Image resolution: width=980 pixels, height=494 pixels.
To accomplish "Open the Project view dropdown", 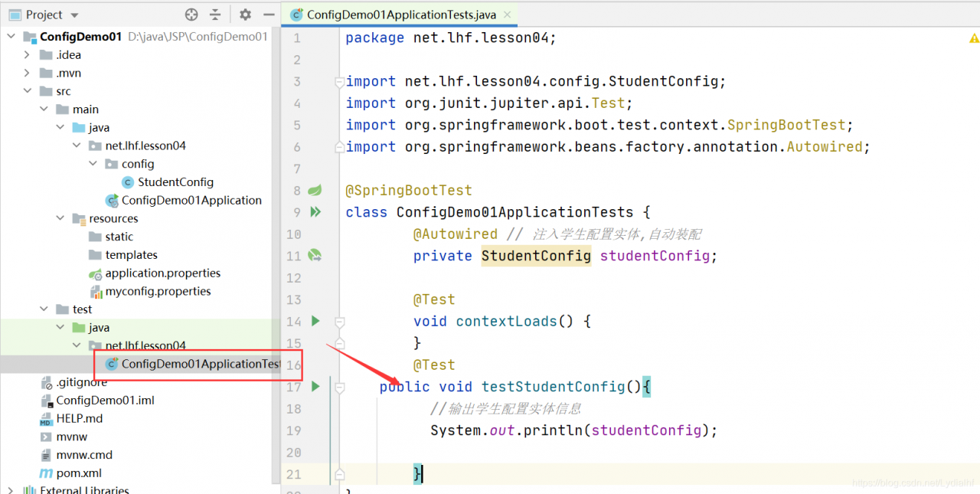I will click(x=73, y=15).
